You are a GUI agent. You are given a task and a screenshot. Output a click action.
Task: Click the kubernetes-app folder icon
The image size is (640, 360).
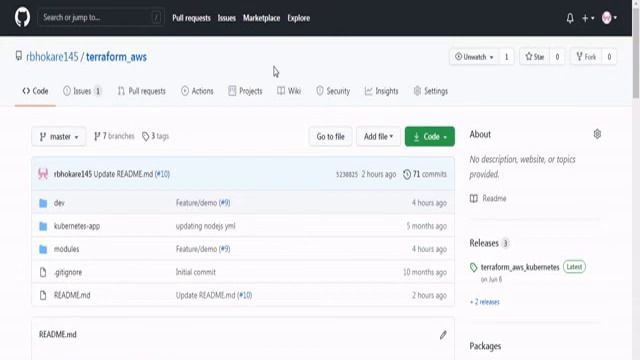[x=43, y=226]
